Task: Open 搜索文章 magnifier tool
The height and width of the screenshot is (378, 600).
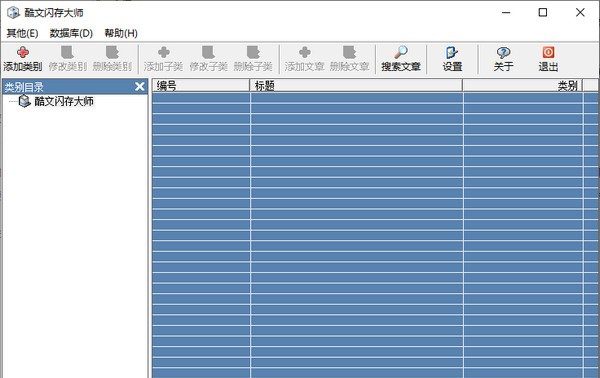Action: (x=401, y=52)
